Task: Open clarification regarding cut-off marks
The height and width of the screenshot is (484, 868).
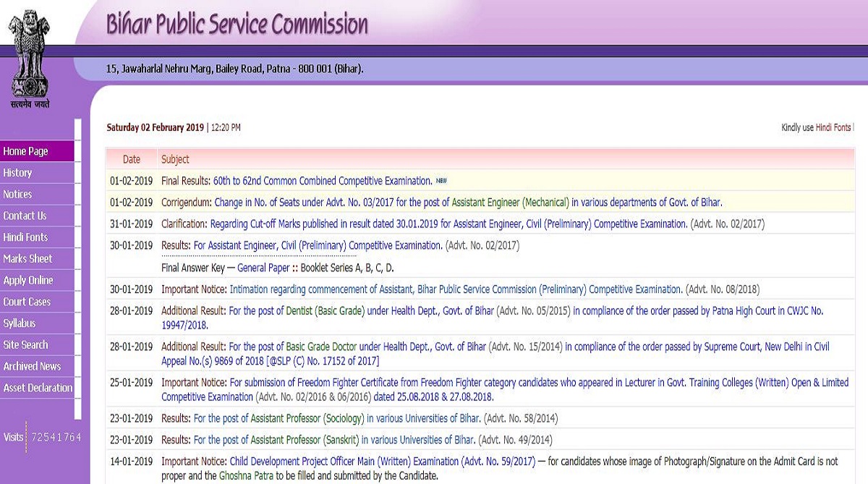Action: [448, 224]
